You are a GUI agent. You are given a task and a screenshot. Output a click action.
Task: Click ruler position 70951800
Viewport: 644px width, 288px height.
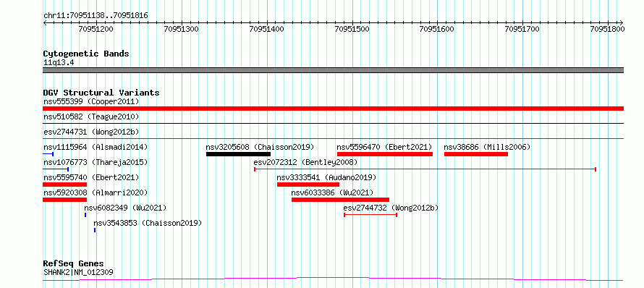click(x=607, y=29)
